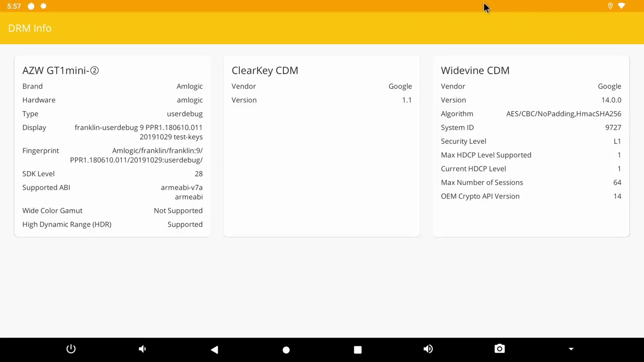644x362 pixels.
Task: Click the Fingerprint value Amlogic/franklin text
Action: click(136, 155)
